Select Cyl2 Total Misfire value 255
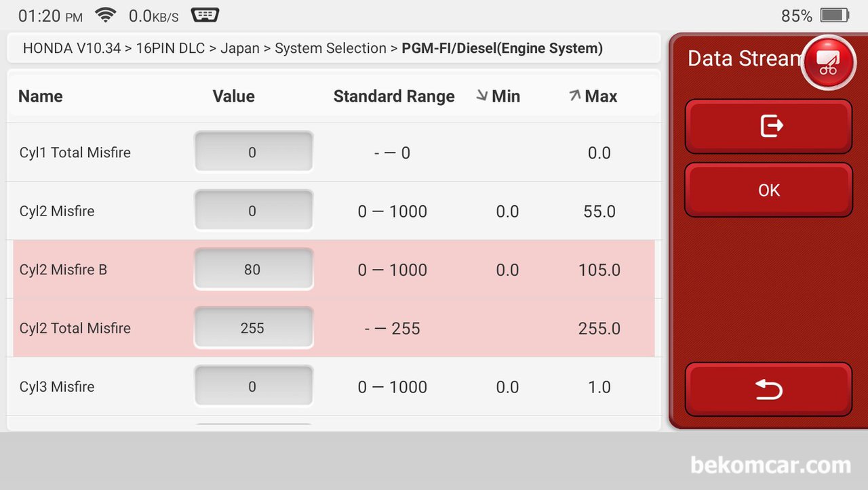This screenshot has height=490, width=868. (253, 328)
